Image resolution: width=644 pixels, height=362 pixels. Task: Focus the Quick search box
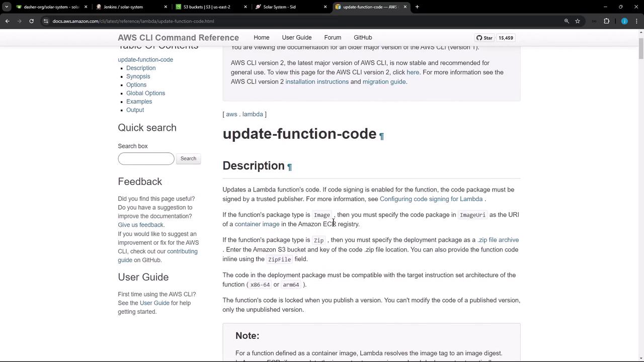tap(146, 158)
